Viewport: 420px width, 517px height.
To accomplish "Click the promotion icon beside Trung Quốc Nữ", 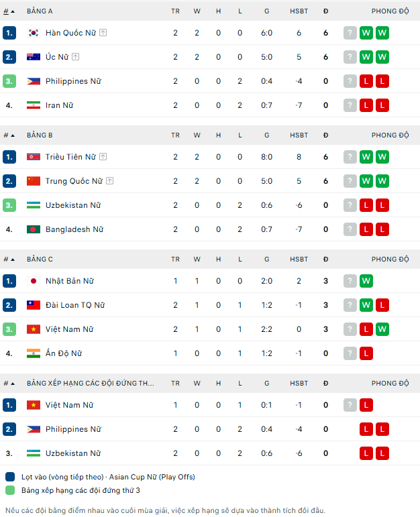I will [x=109, y=181].
